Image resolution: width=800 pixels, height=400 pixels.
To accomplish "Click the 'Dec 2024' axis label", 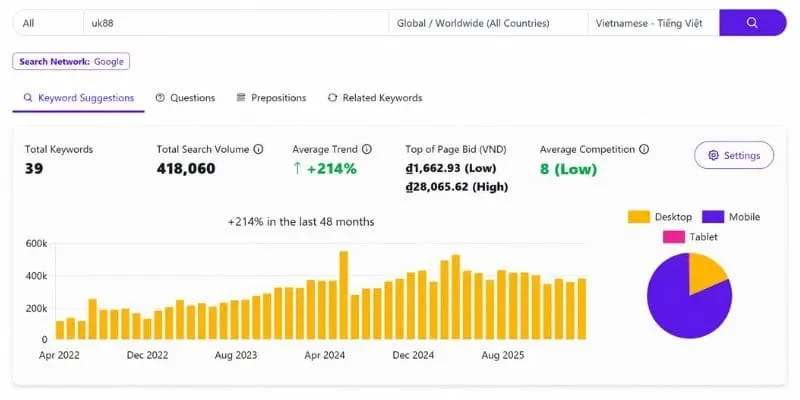I will click(x=413, y=355).
